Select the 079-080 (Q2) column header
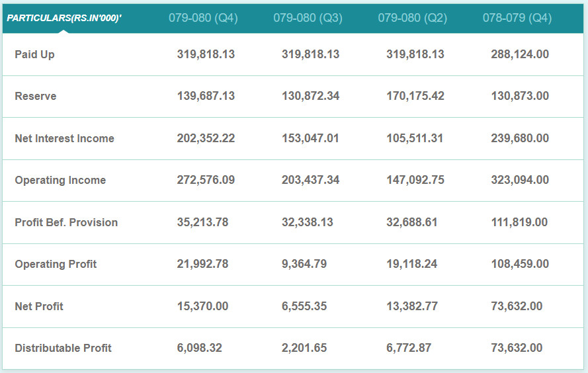Viewport: 588px width, 373px height. 412,18
